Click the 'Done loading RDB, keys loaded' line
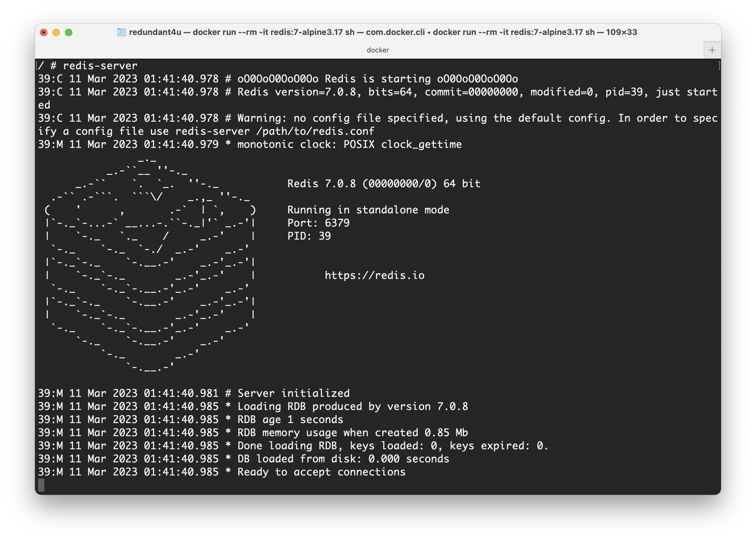 point(293,446)
